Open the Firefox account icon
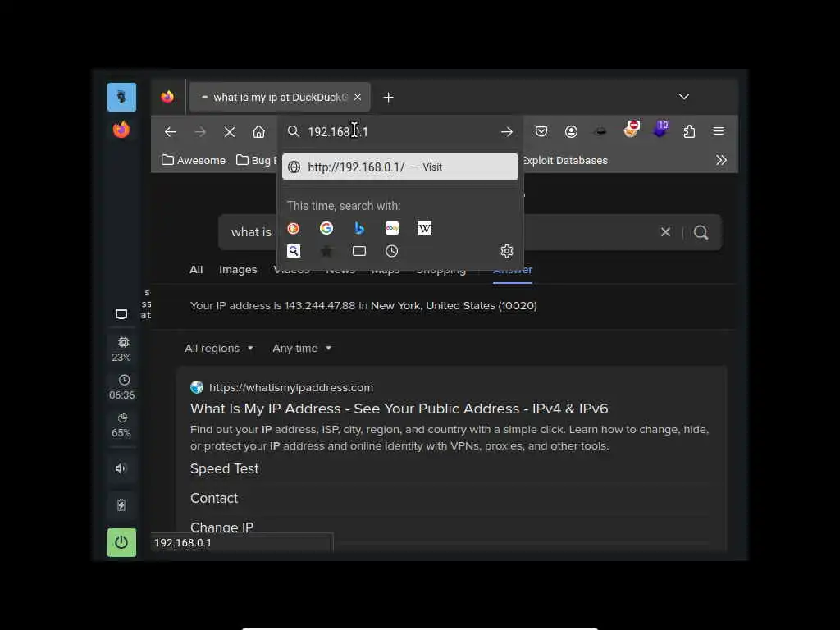The image size is (840, 630). coord(571,131)
